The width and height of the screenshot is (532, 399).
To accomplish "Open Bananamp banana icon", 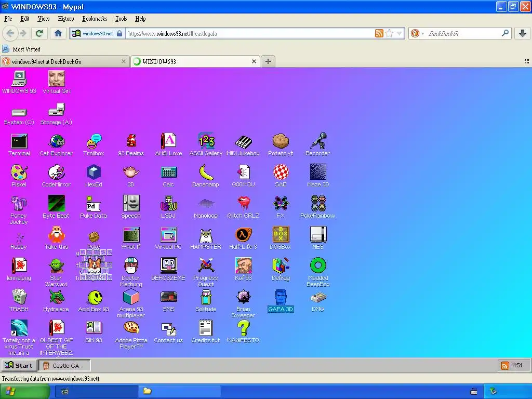I will click(x=206, y=176).
